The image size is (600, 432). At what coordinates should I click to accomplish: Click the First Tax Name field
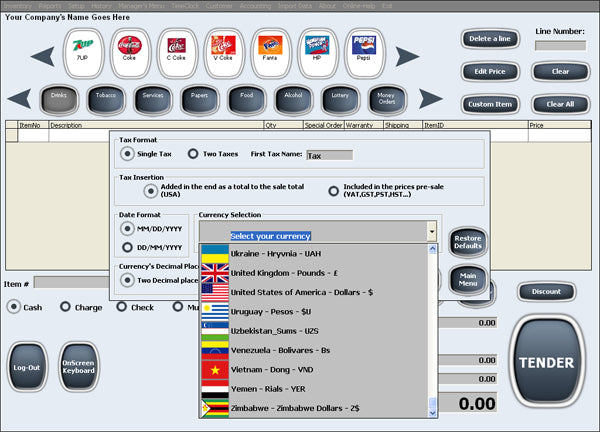(329, 155)
